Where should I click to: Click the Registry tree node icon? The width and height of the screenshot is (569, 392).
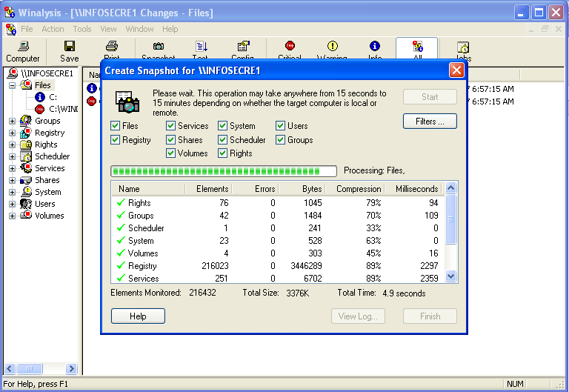click(x=26, y=133)
